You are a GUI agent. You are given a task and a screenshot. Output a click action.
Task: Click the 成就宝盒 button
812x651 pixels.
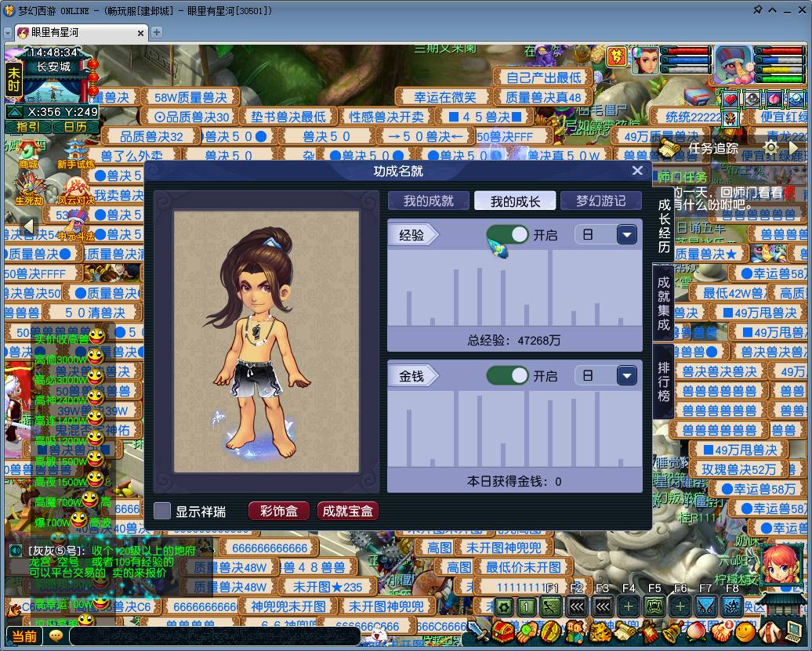tap(347, 512)
